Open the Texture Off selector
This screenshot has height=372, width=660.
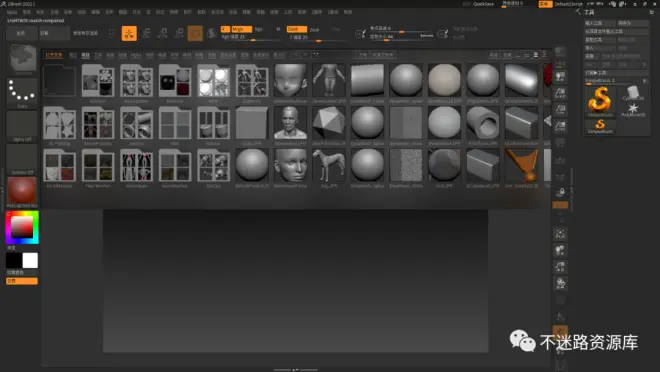coord(22,159)
